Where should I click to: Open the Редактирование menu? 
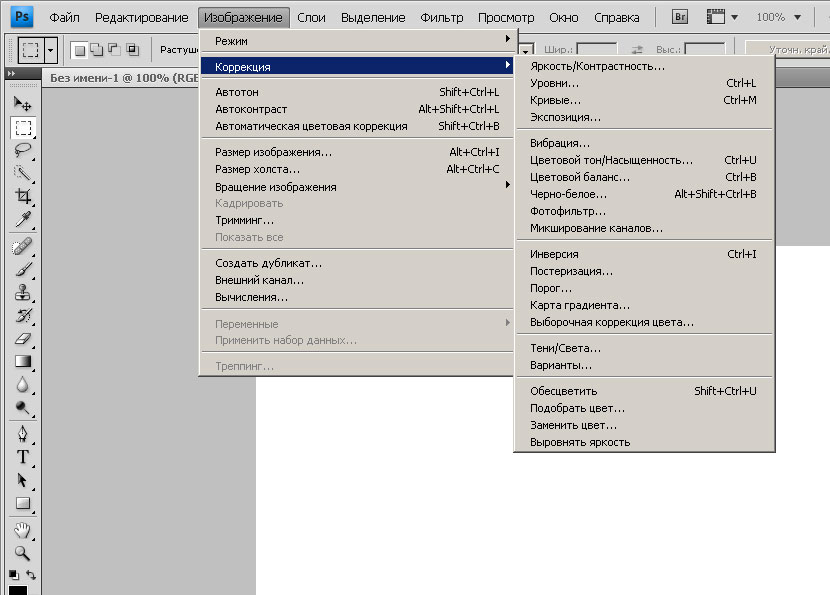coord(141,17)
